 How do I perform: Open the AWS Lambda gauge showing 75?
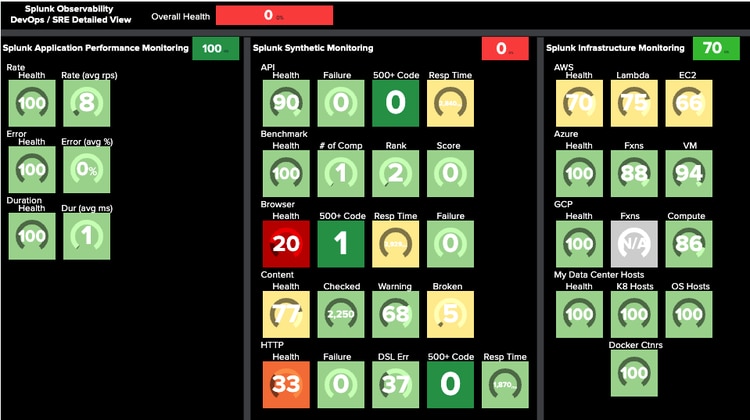(x=634, y=104)
